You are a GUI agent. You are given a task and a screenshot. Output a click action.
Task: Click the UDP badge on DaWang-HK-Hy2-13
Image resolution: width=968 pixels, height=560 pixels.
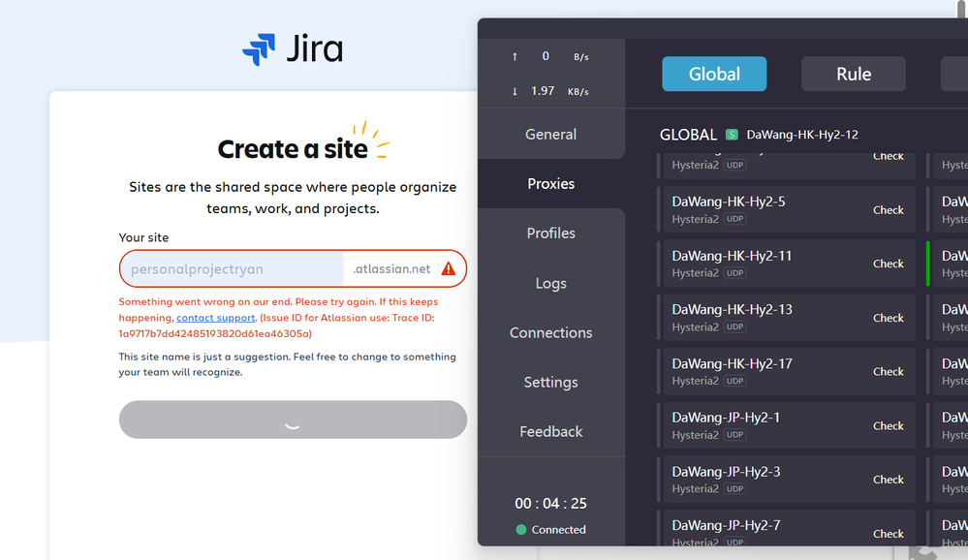coord(734,327)
